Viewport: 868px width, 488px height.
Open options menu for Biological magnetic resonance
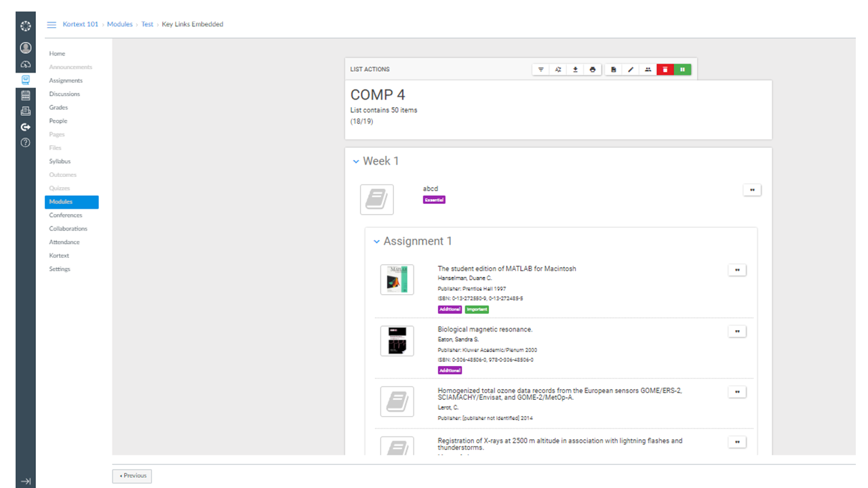(x=736, y=331)
